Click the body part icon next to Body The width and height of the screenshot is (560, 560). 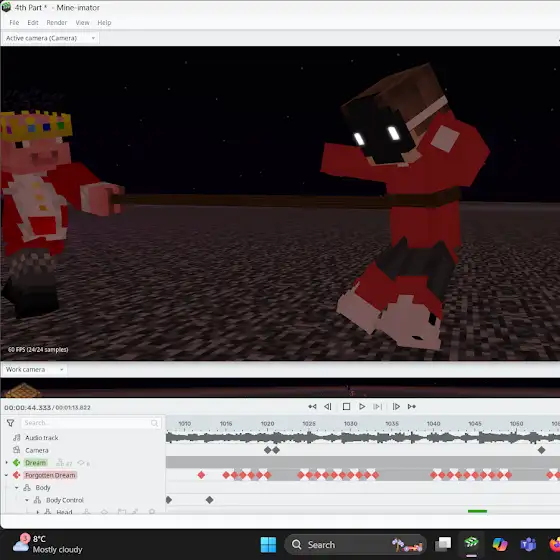(27, 488)
